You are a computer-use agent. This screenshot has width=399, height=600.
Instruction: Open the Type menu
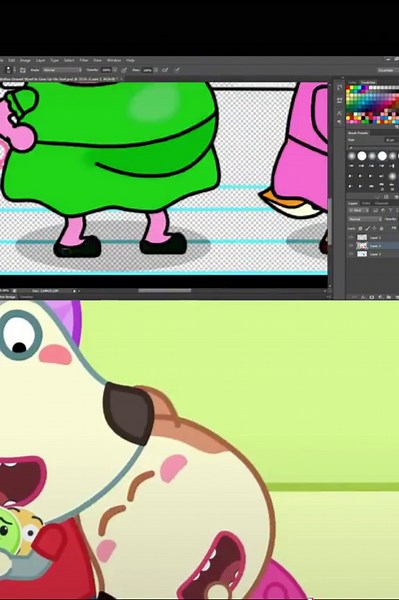tap(55, 60)
